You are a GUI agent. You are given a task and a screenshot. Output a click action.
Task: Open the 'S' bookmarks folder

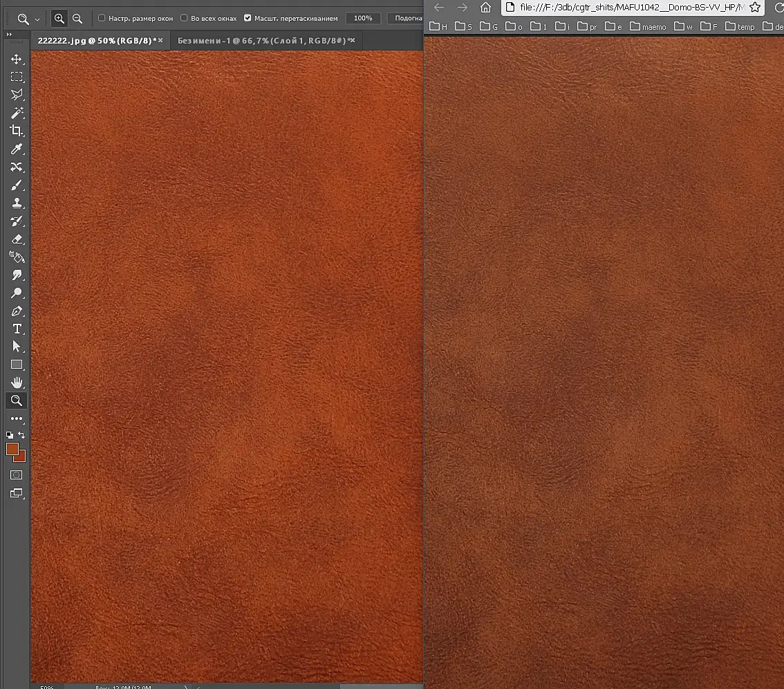point(463,26)
